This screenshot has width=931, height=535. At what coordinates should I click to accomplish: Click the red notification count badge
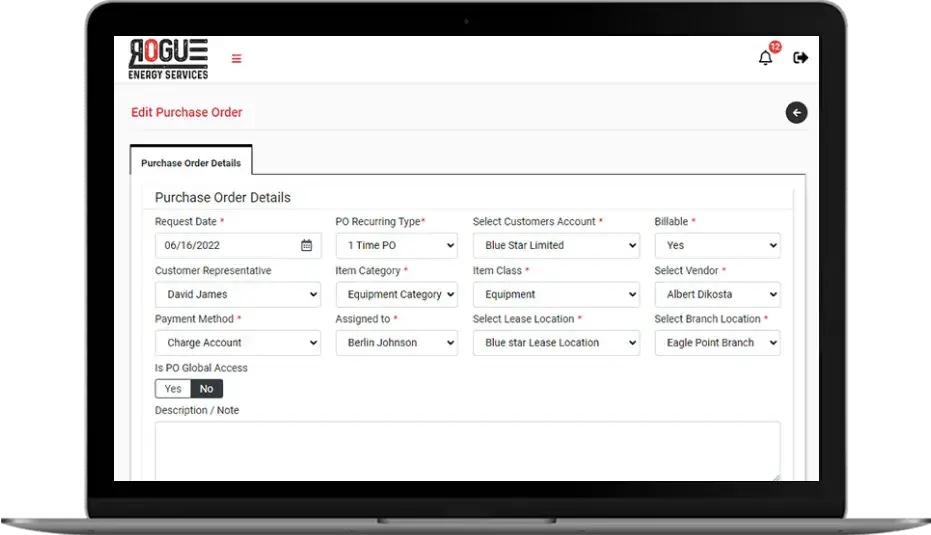tap(774, 47)
